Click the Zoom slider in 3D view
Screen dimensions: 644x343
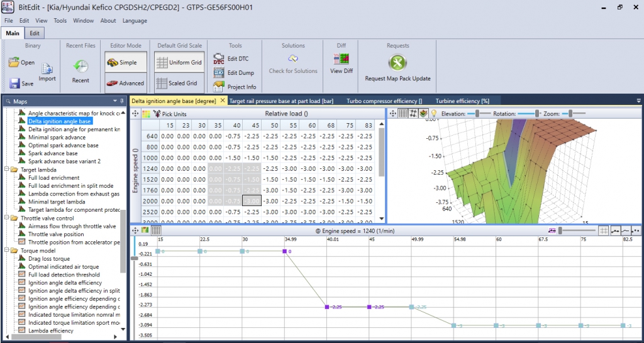(573, 113)
